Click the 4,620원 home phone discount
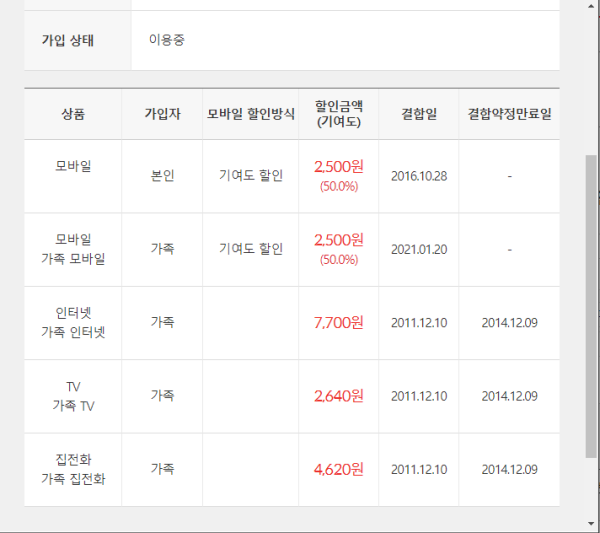This screenshot has width=600, height=533. 339,469
